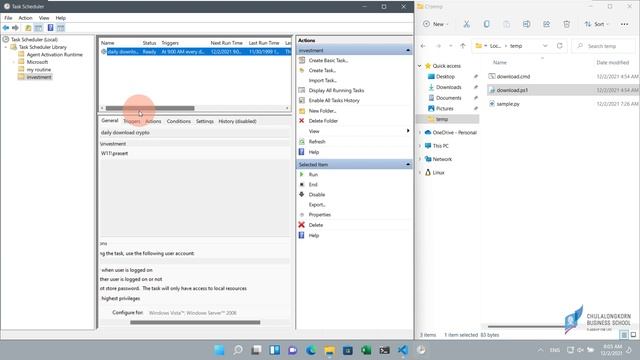Screen dimensions: 640x360
Task: Click the task list horizontal scrollbar thumb
Action: point(150,108)
